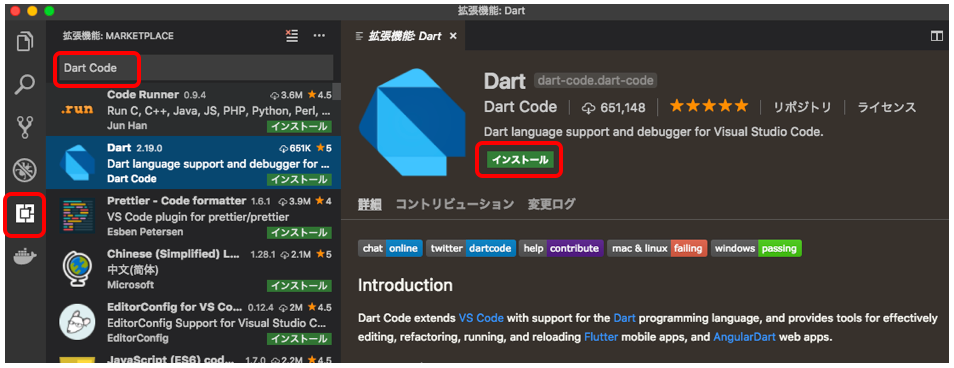Click the Esben Petersen publisher name
Screen dimensions: 954x368
pos(145,232)
